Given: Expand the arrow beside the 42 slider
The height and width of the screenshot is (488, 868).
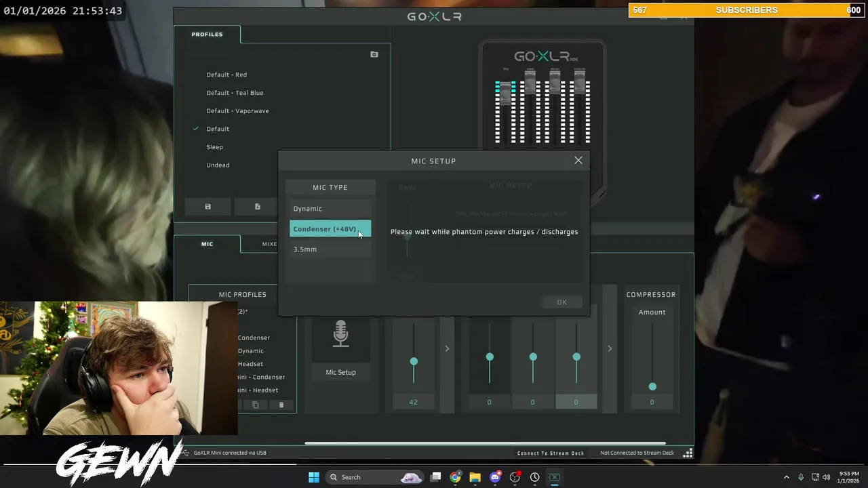Looking at the screenshot, I should [447, 348].
